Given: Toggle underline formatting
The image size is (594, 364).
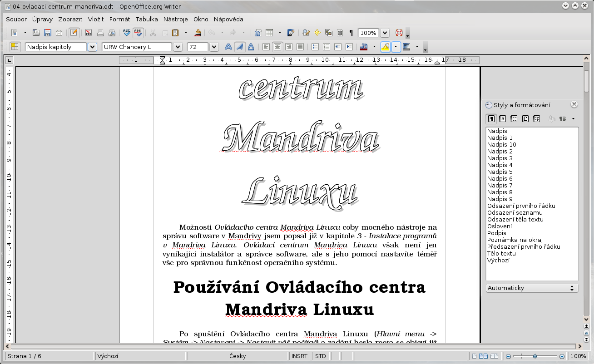Looking at the screenshot, I should point(251,47).
